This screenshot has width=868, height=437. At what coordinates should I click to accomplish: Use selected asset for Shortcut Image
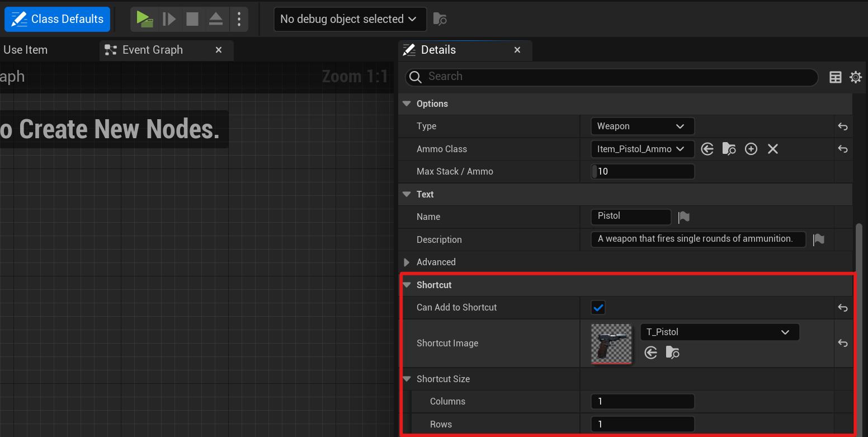pos(650,353)
